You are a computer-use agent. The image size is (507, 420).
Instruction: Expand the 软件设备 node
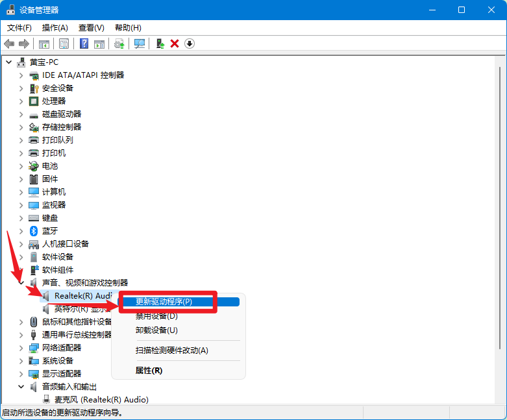click(21, 257)
